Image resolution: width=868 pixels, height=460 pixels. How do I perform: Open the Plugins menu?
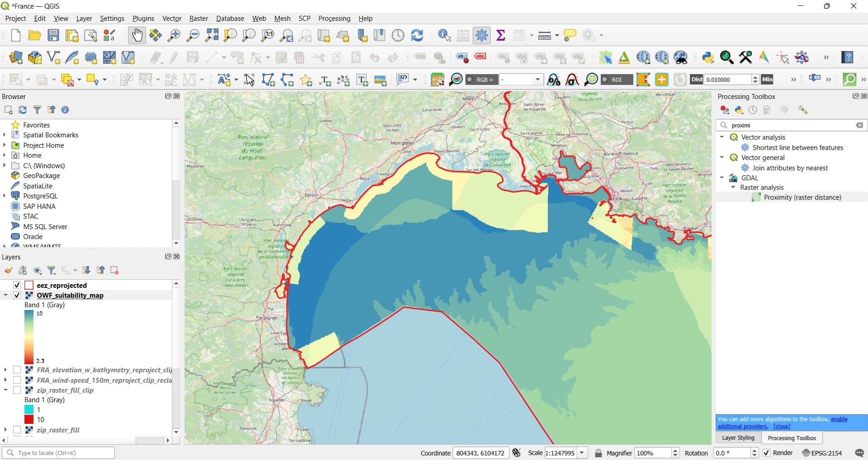(143, 19)
